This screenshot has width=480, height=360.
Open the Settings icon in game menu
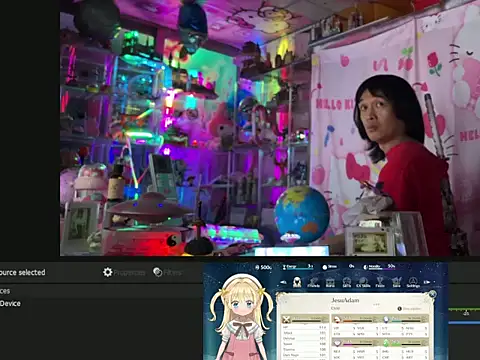[413, 283]
